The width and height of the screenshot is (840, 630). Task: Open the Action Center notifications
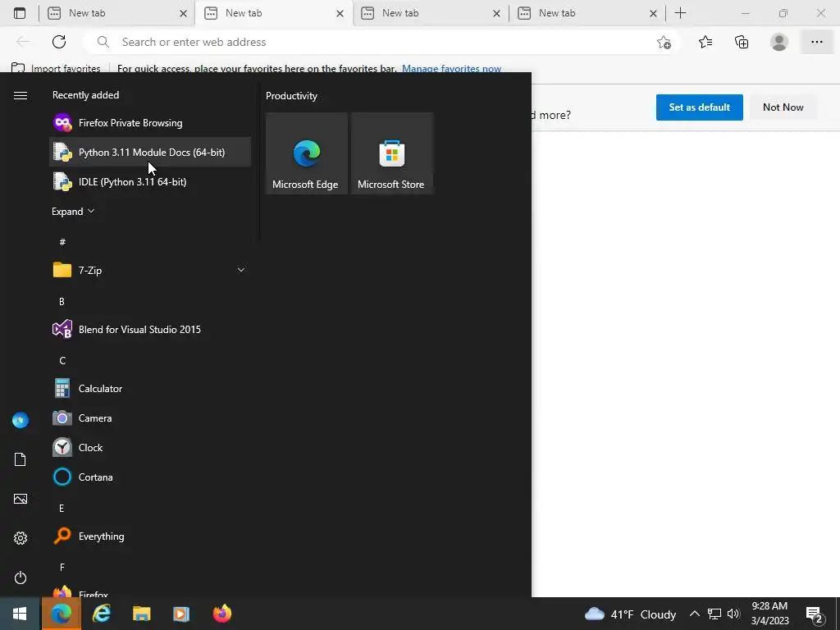815,615
